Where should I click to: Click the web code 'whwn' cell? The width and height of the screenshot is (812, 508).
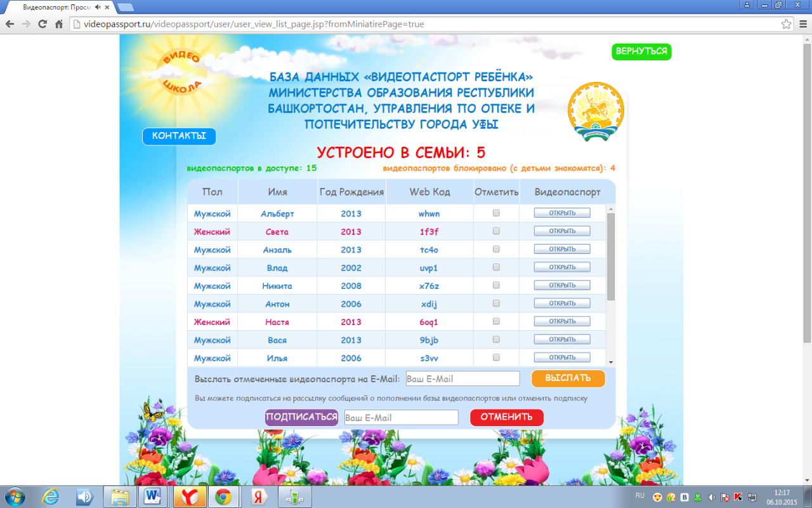429,214
